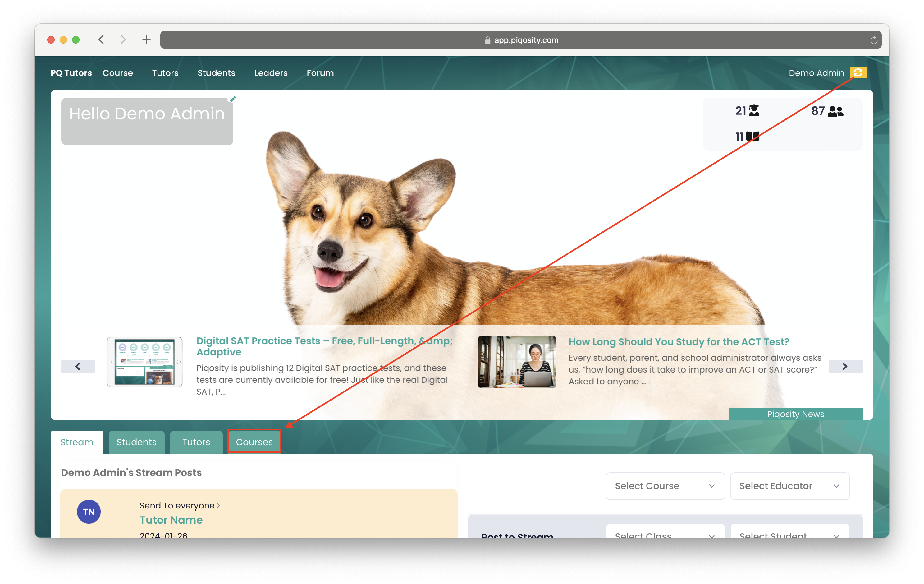Click the two-people students count icon
Screen dimensions: 924x584
[x=835, y=111]
